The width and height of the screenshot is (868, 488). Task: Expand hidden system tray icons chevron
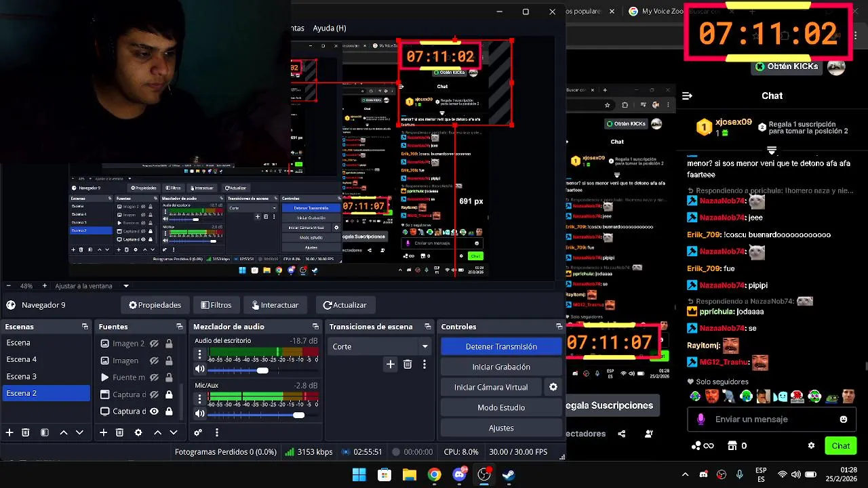685,475
